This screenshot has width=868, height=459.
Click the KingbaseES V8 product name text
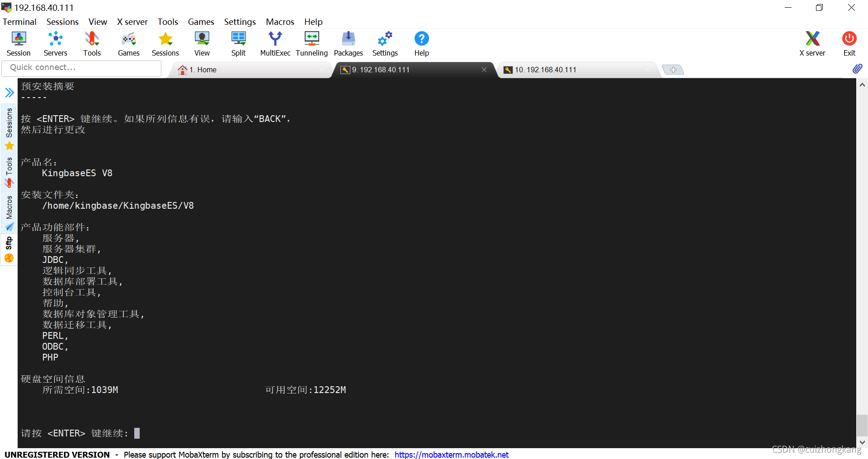tap(77, 173)
